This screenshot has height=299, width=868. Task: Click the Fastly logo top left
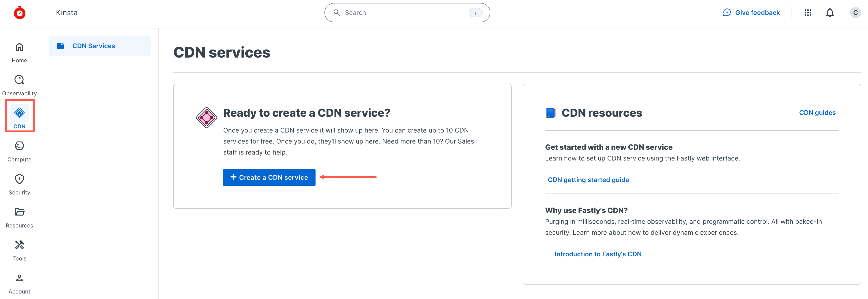tap(19, 12)
